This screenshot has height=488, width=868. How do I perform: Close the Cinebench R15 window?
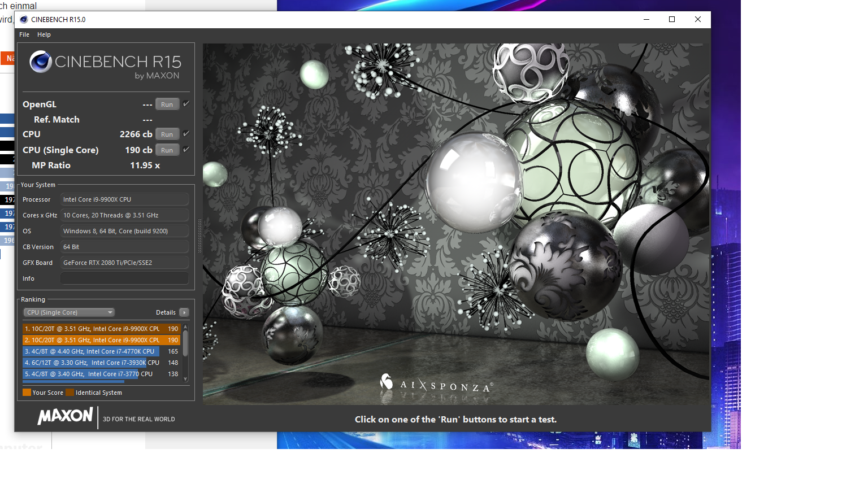(x=698, y=19)
